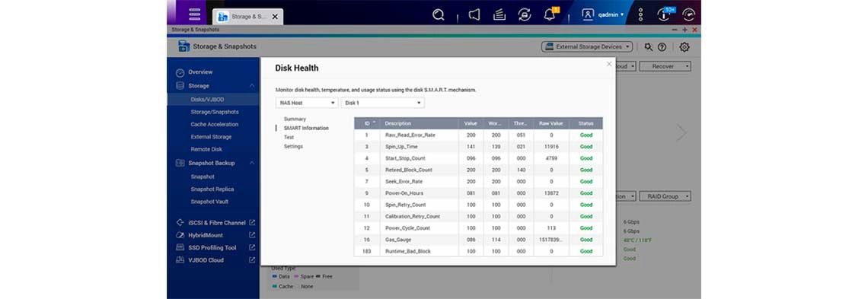
Task: Click the Runtime_Bad_Block description cell
Action: click(420, 251)
